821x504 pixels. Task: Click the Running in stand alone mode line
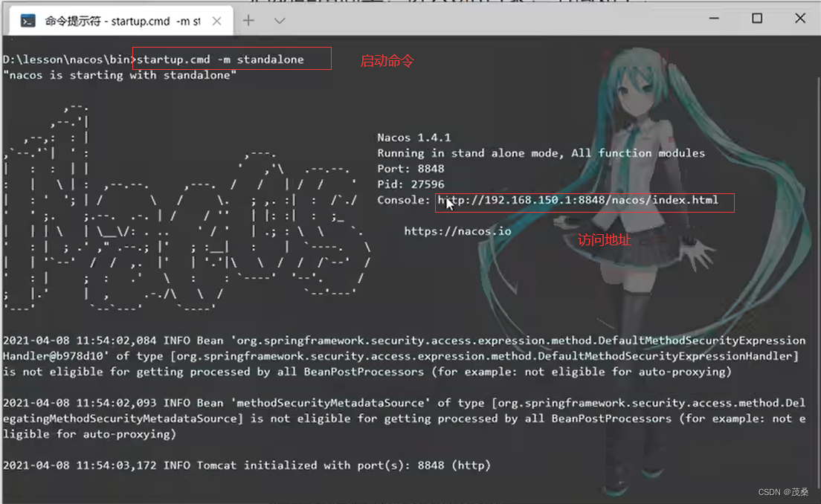541,153
